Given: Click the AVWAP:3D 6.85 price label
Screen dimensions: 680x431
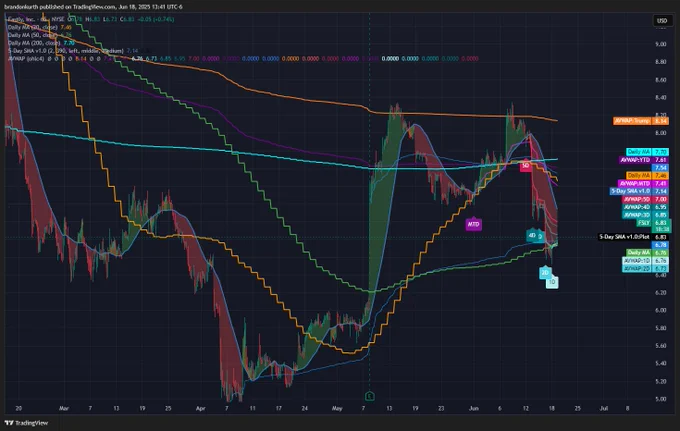Looking at the screenshot, I should pos(645,215).
